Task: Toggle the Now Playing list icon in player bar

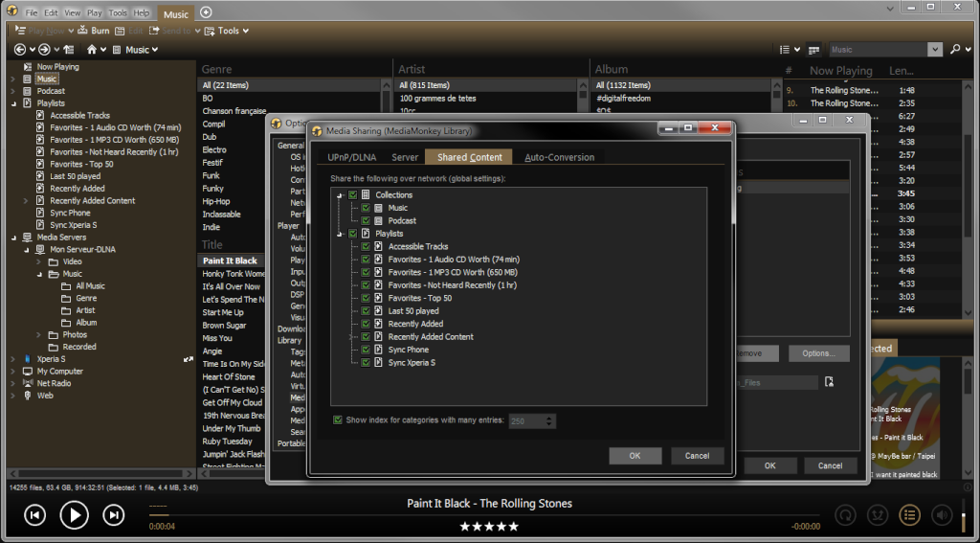Action: pos(909,515)
